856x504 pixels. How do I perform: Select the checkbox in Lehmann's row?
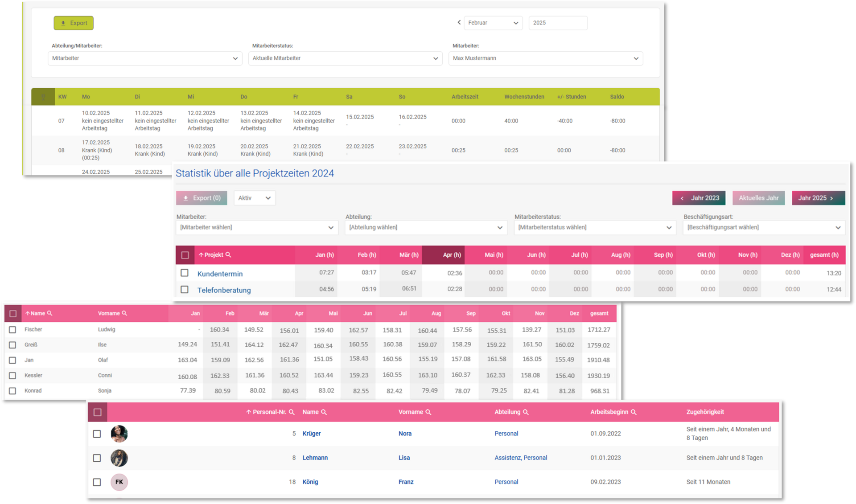pos(97,458)
